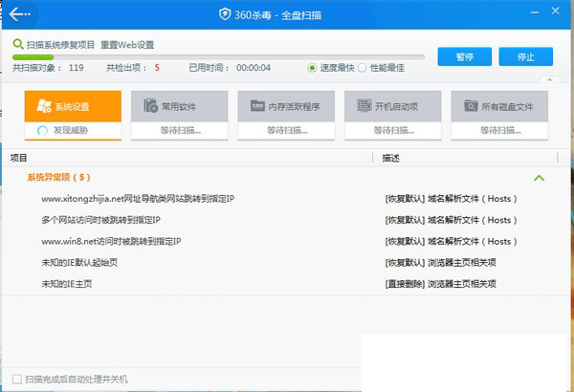The width and height of the screenshot is (574, 392).
Task: Select the www.win8.net redirect item
Action: [x=111, y=241]
